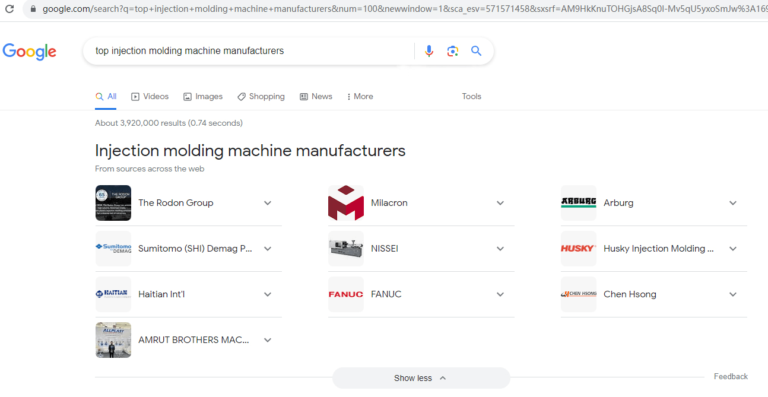Screen dimensions: 768x397
Task: Click the HUSKY logo image
Action: click(578, 248)
